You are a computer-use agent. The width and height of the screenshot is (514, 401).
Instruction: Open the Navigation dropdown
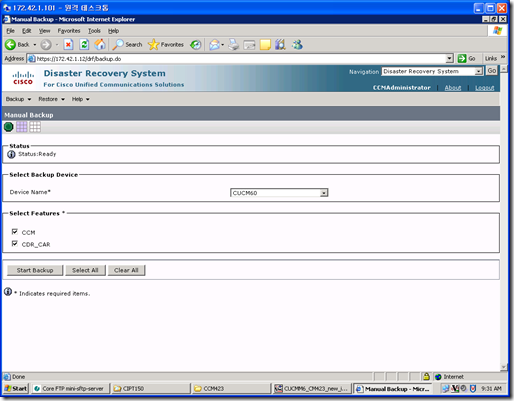(x=432, y=71)
